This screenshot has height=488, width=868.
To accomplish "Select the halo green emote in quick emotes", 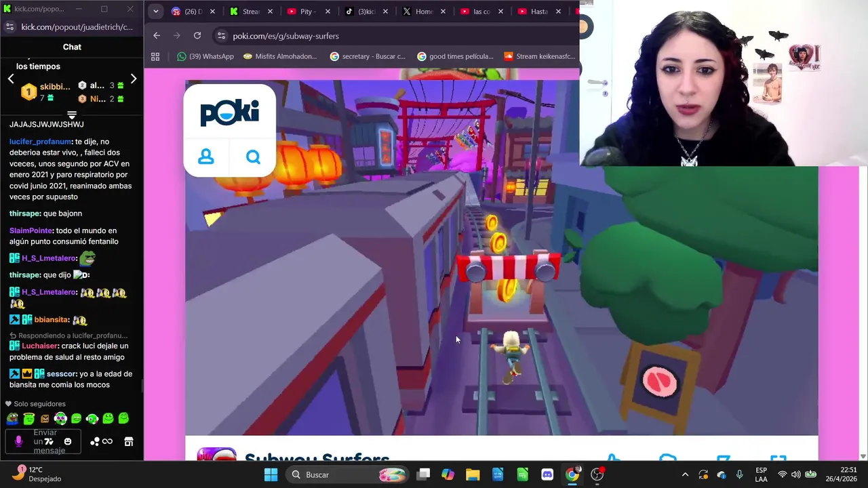I will pyautogui.click(x=28, y=419).
